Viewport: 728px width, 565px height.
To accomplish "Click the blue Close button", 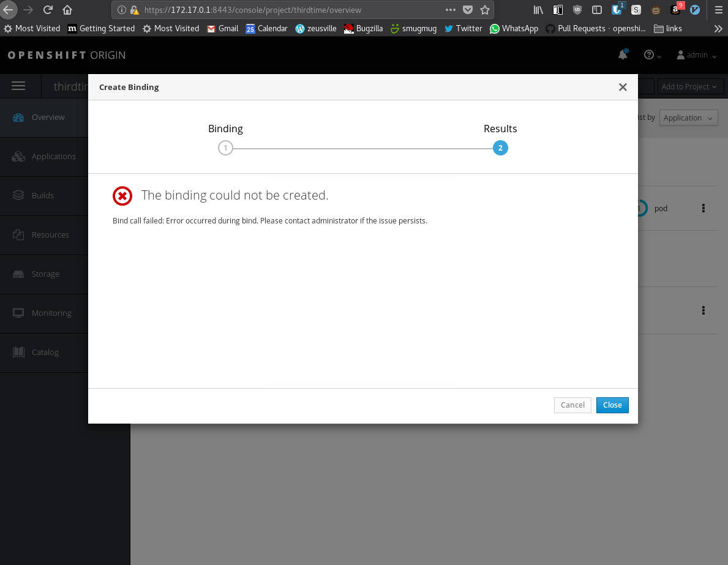I will 612,405.
